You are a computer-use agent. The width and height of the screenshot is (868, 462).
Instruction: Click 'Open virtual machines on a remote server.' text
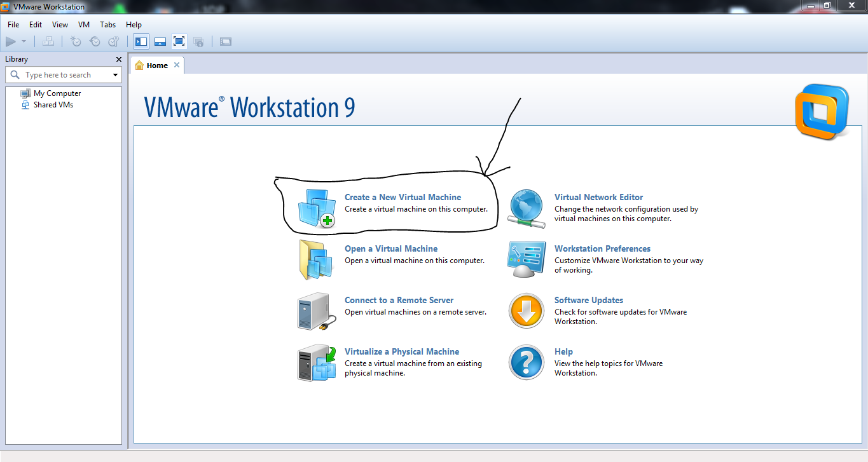[415, 312]
